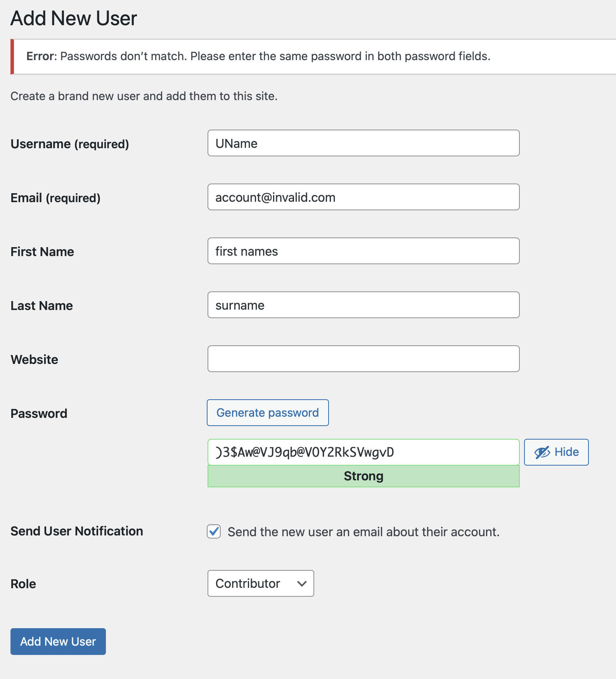Click the Send User Notification label
The height and width of the screenshot is (679, 616).
pyautogui.click(x=77, y=531)
